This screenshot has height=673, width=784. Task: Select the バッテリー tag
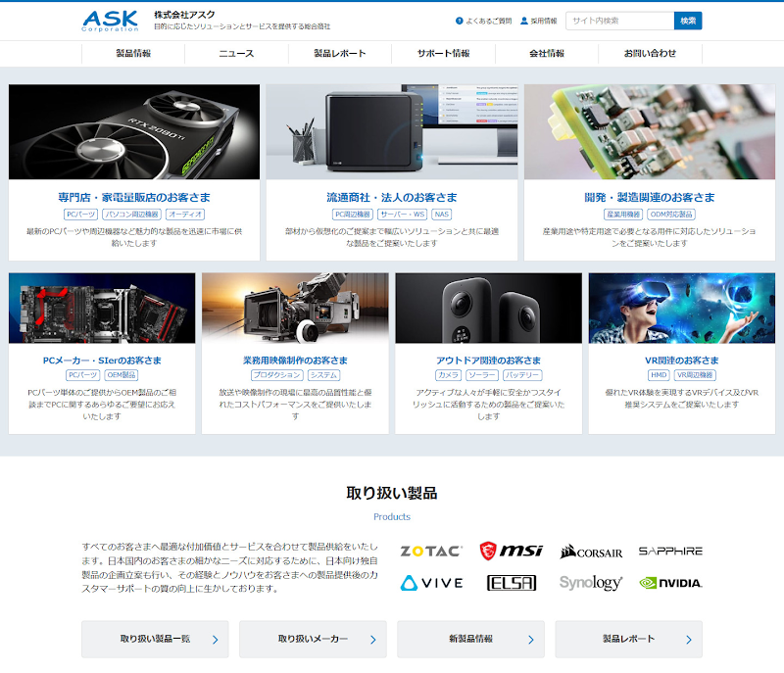522,375
